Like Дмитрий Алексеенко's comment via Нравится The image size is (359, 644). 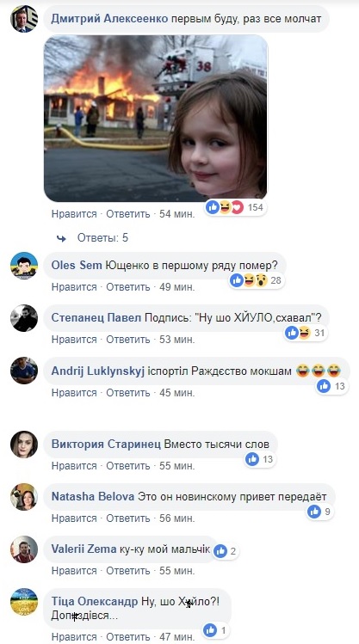pyautogui.click(x=74, y=214)
